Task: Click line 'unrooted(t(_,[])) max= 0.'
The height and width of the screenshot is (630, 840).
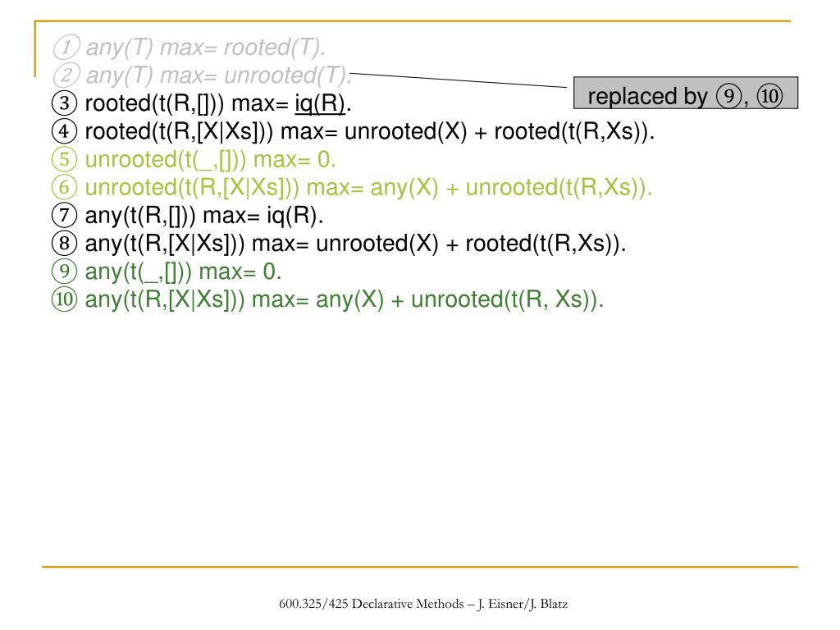Action: click(x=210, y=159)
